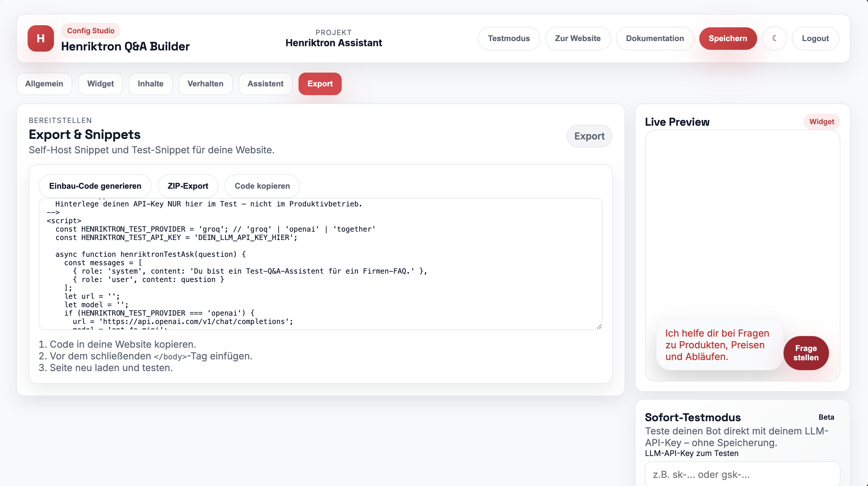Toggle dark mode via the moon icon
The image size is (868, 486).
pos(774,38)
